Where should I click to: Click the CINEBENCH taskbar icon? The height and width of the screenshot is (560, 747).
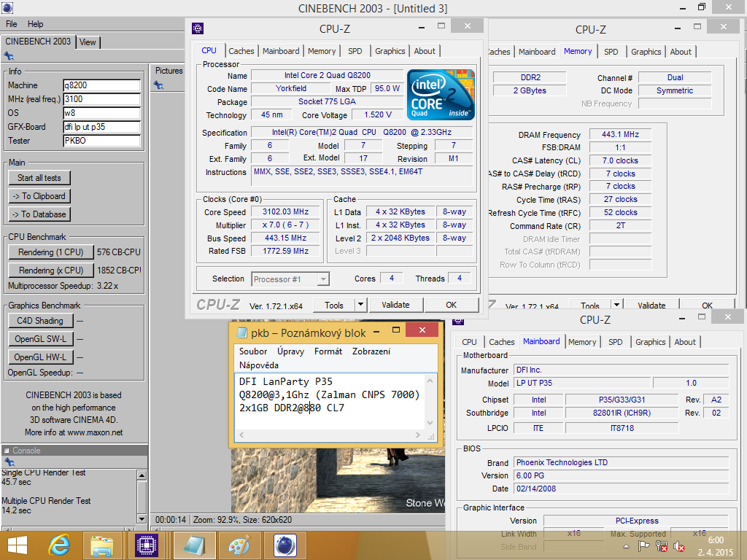285,545
